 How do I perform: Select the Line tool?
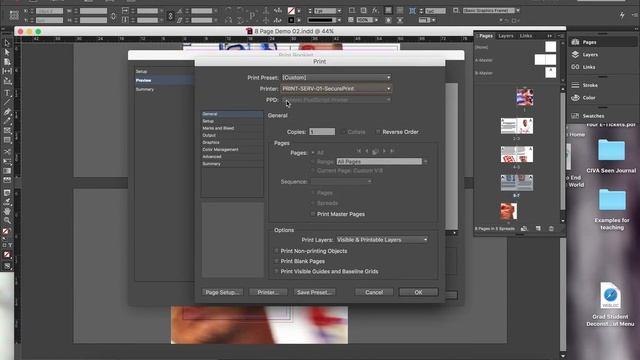tap(7, 102)
